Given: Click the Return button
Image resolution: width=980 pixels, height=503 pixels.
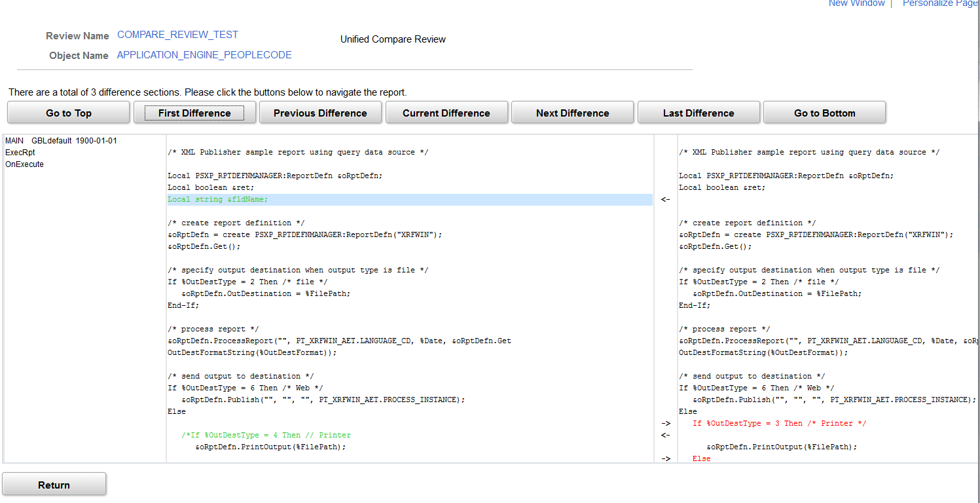Looking at the screenshot, I should (54, 484).
